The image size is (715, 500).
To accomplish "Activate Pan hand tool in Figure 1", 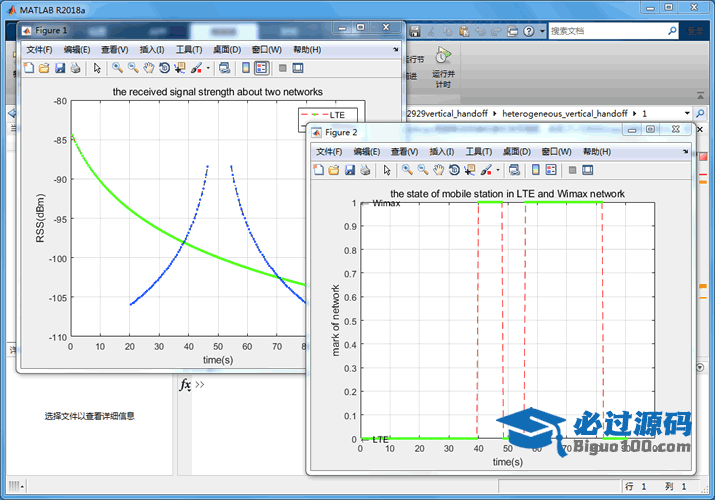I will tap(149, 68).
